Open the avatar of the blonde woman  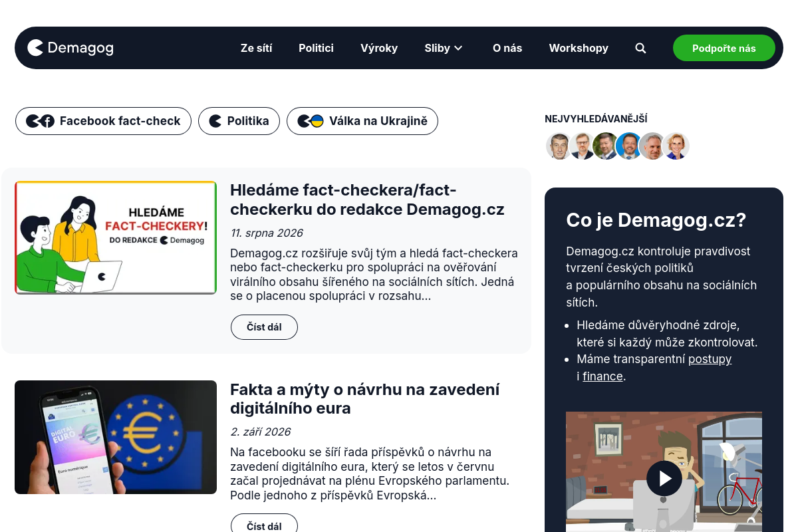tap(676, 146)
